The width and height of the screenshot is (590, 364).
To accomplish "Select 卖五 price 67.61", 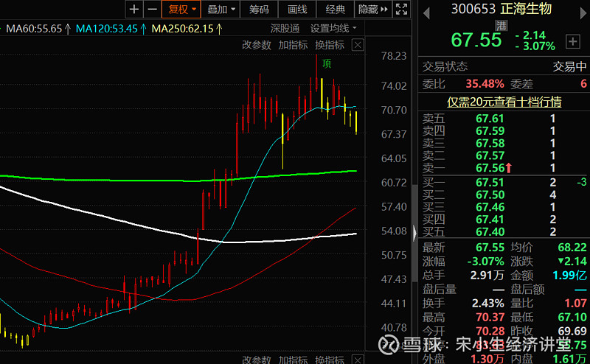I will click(x=490, y=119).
